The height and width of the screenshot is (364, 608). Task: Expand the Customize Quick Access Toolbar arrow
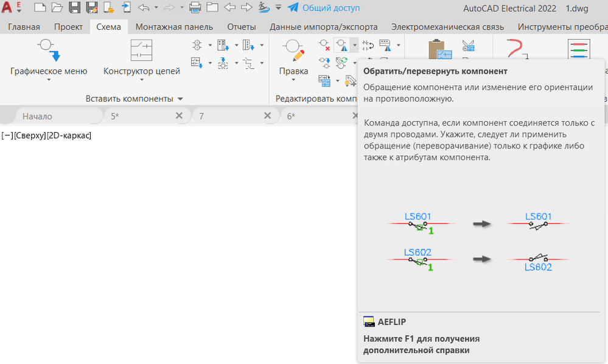pos(278,7)
